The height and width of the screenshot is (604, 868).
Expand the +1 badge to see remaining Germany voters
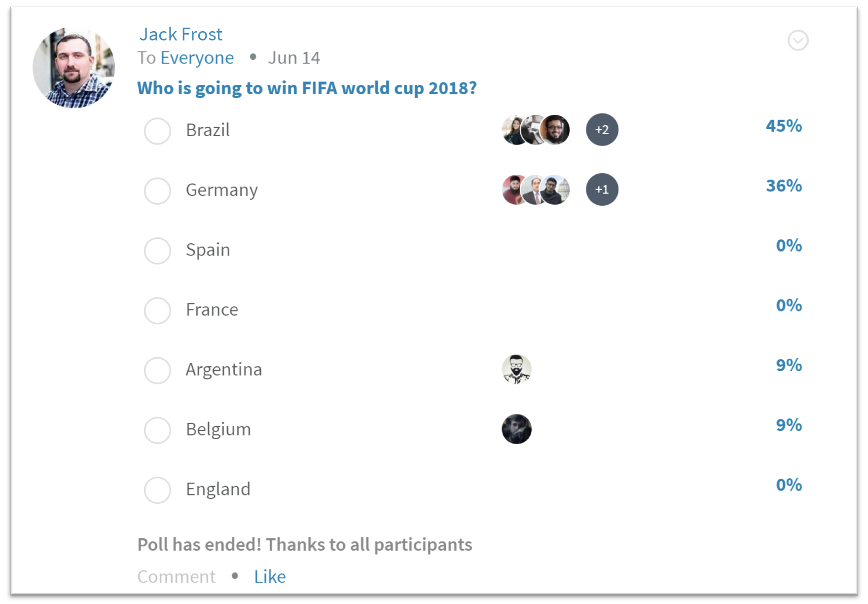[601, 189]
